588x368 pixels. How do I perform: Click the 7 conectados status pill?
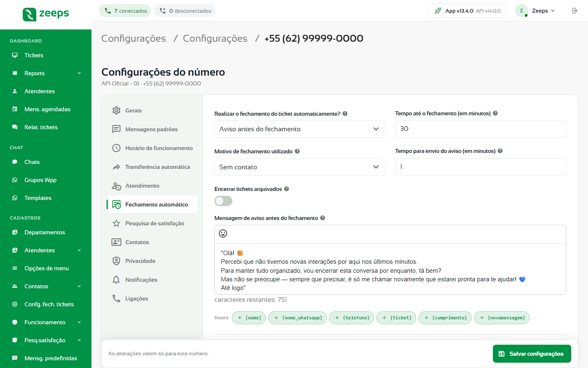125,11
